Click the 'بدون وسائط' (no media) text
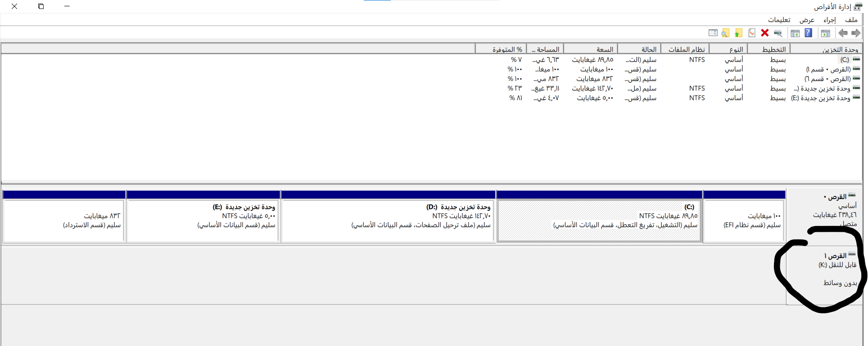The image size is (868, 346). tap(840, 283)
